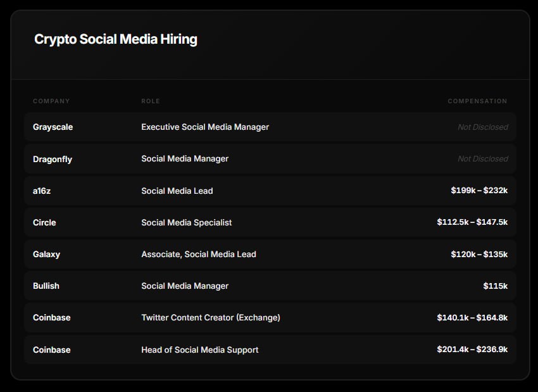
Task: Sort by the COMPENSATION column header
Action: click(477, 101)
